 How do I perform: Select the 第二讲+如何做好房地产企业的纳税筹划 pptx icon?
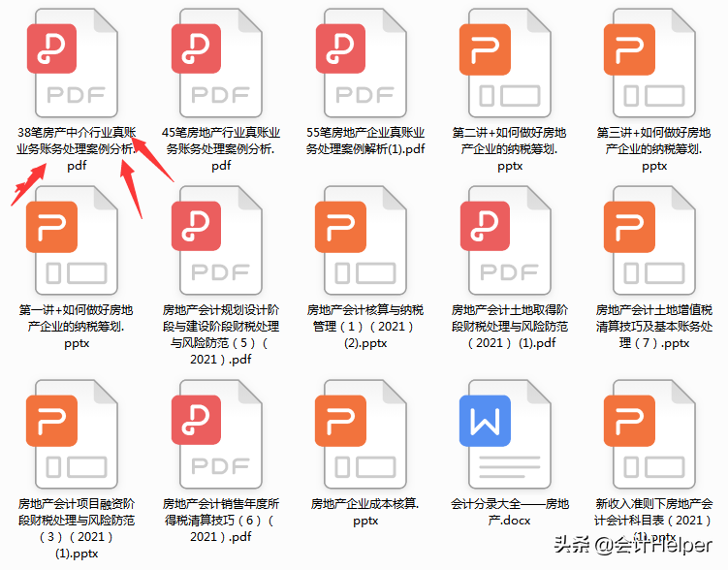point(506,63)
